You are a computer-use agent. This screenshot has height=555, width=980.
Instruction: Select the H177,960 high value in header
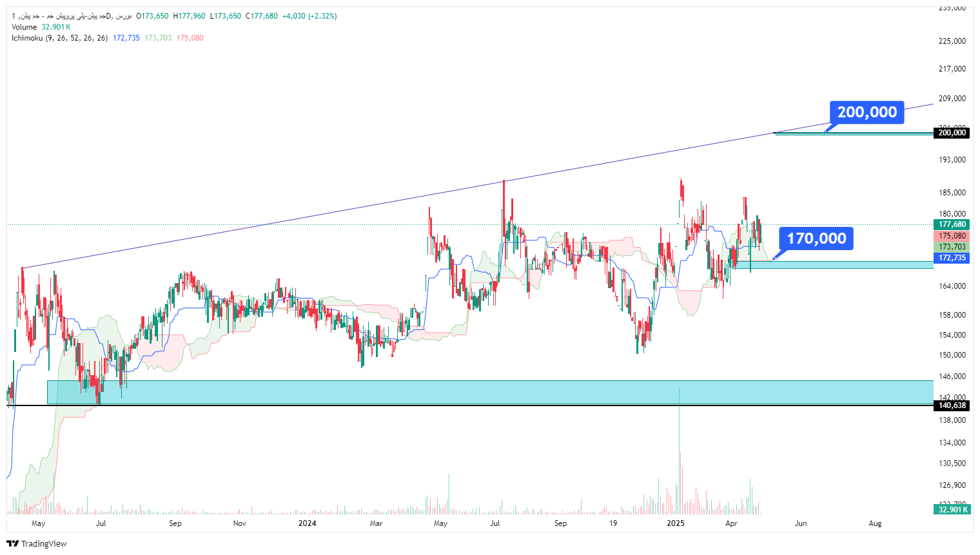click(x=189, y=16)
